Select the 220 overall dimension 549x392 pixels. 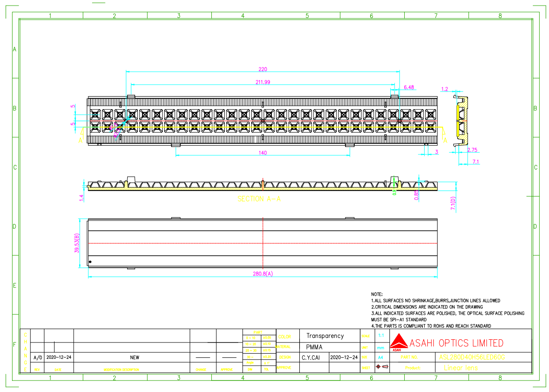click(263, 69)
